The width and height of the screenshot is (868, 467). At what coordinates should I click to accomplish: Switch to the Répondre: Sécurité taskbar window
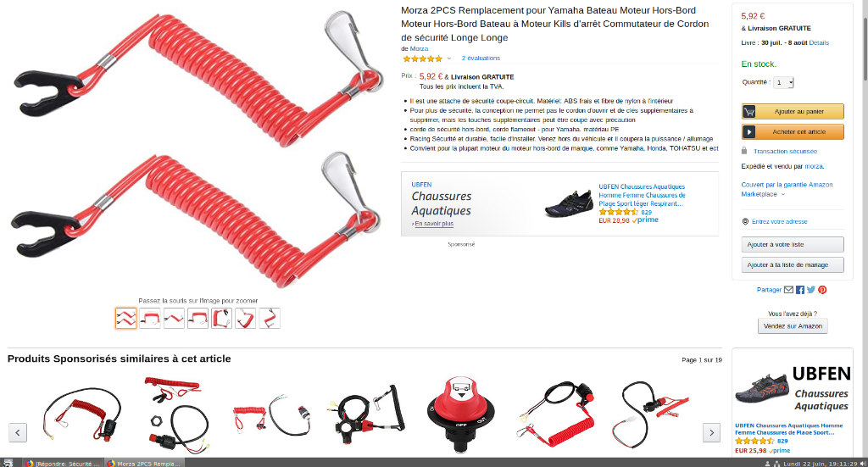[62, 463]
